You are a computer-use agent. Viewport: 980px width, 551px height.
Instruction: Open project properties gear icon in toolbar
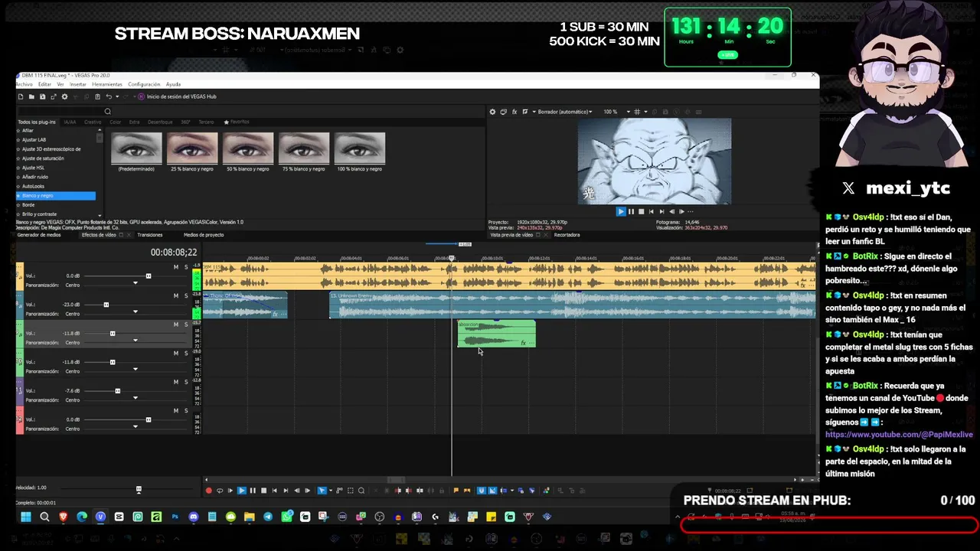[64, 96]
